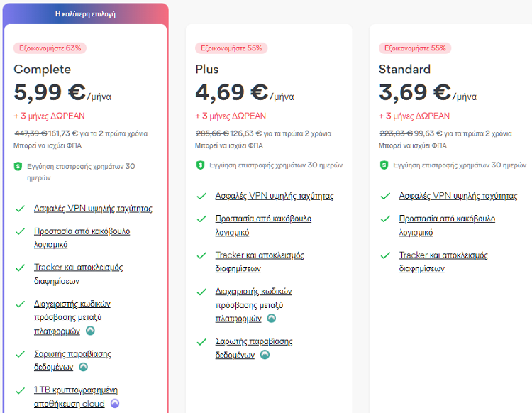This screenshot has width=532, height=413.
Task: Open 1 TB encrypted cloud storage link
Action: click(76, 397)
